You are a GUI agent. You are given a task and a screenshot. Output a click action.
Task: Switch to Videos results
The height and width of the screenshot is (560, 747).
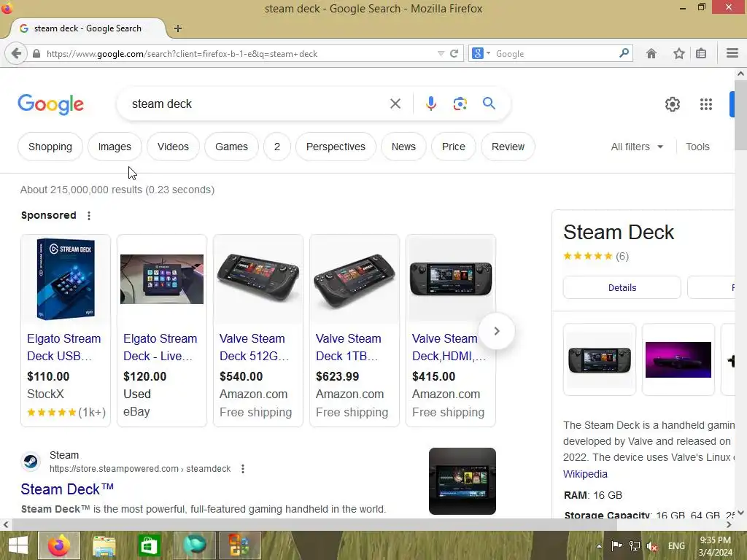pyautogui.click(x=173, y=147)
